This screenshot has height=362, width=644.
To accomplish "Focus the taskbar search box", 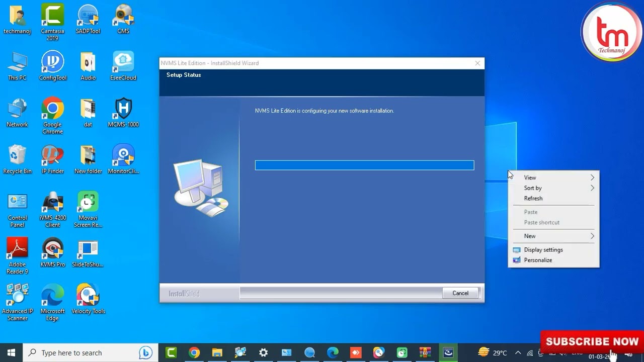I will 91,352.
